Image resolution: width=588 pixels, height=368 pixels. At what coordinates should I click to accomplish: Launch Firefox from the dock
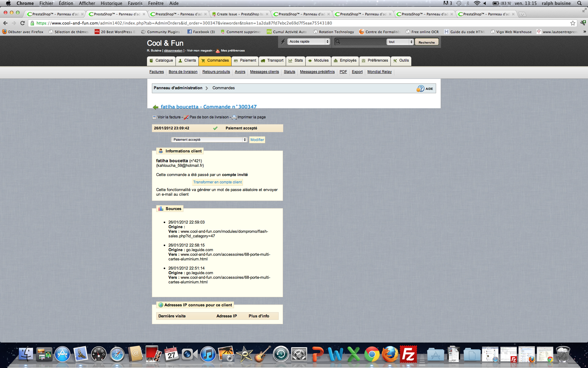point(390,354)
